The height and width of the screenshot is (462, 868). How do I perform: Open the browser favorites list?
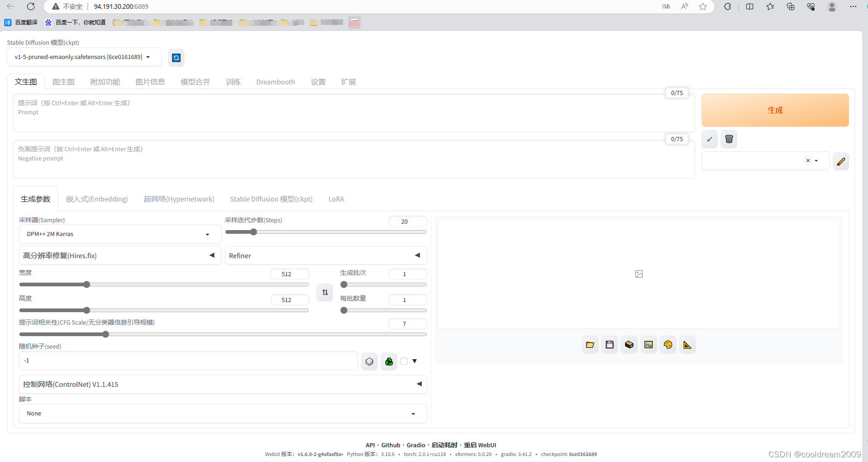[770, 6]
